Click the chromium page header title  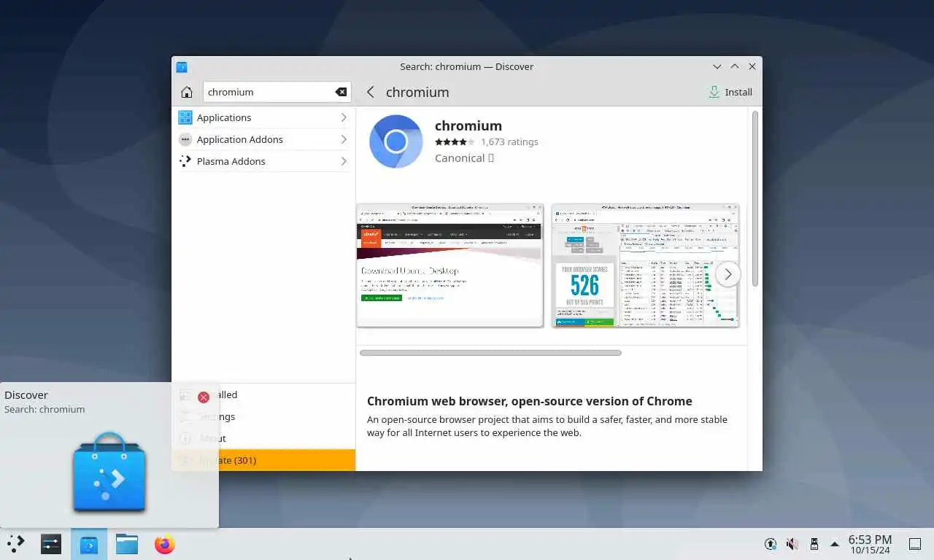pos(417,92)
